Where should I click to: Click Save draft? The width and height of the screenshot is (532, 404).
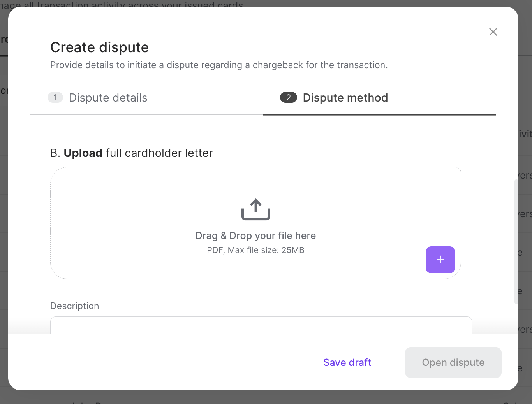pyautogui.click(x=347, y=362)
